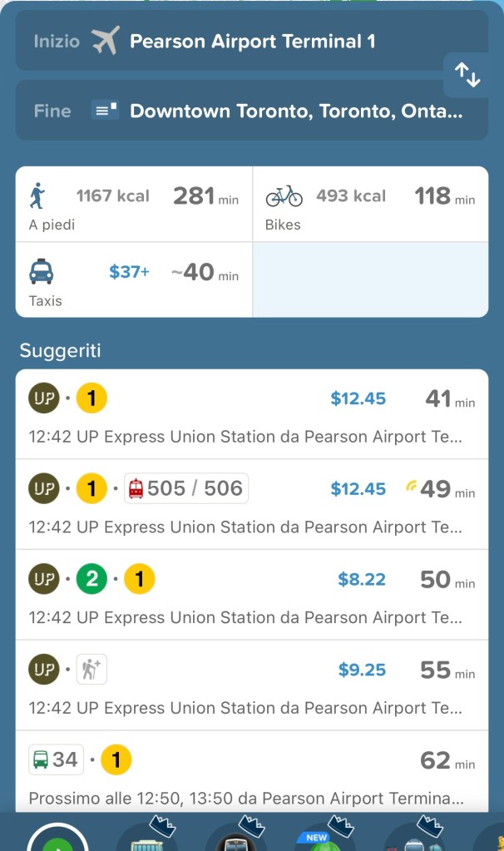Select the A piedi walking option
The image size is (504, 851).
click(134, 204)
